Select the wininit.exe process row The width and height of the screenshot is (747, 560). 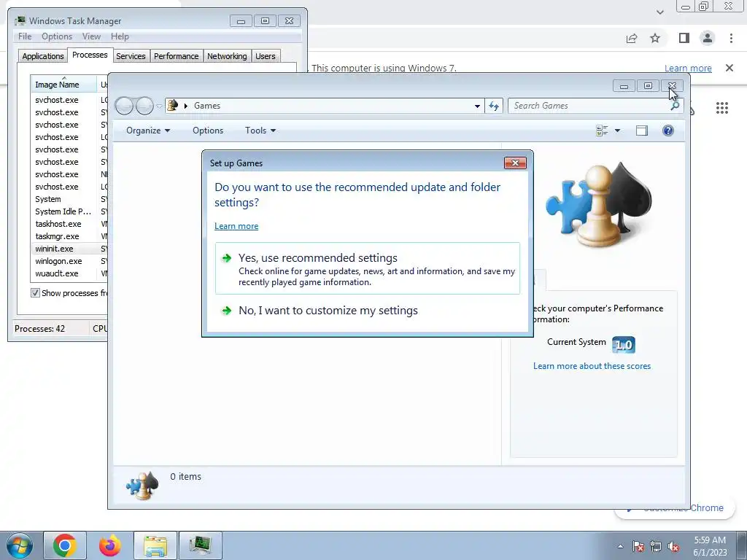[69, 249]
